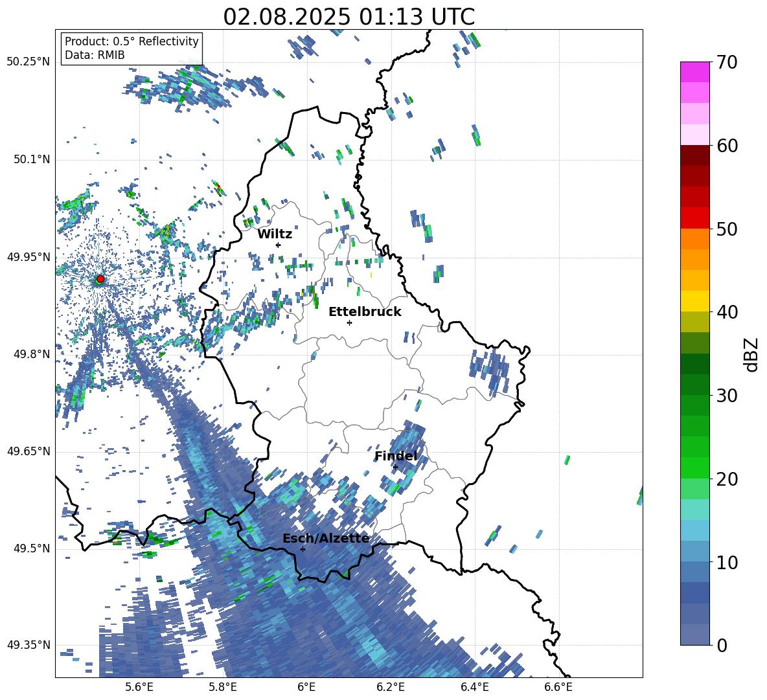Click the 5.6°E longitude label
The width and height of the screenshot is (767, 700).
point(139,687)
